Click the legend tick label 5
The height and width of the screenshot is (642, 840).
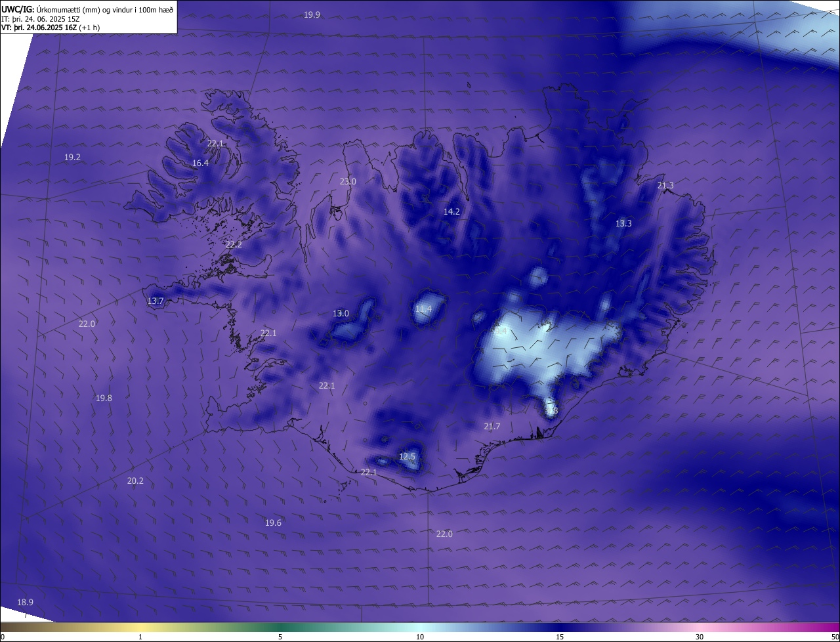(280, 637)
